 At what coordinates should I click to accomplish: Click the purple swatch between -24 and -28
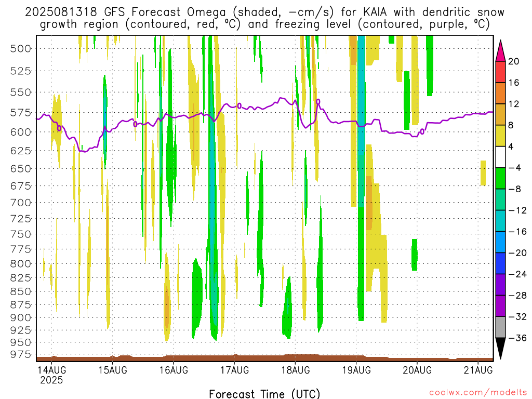(x=500, y=285)
